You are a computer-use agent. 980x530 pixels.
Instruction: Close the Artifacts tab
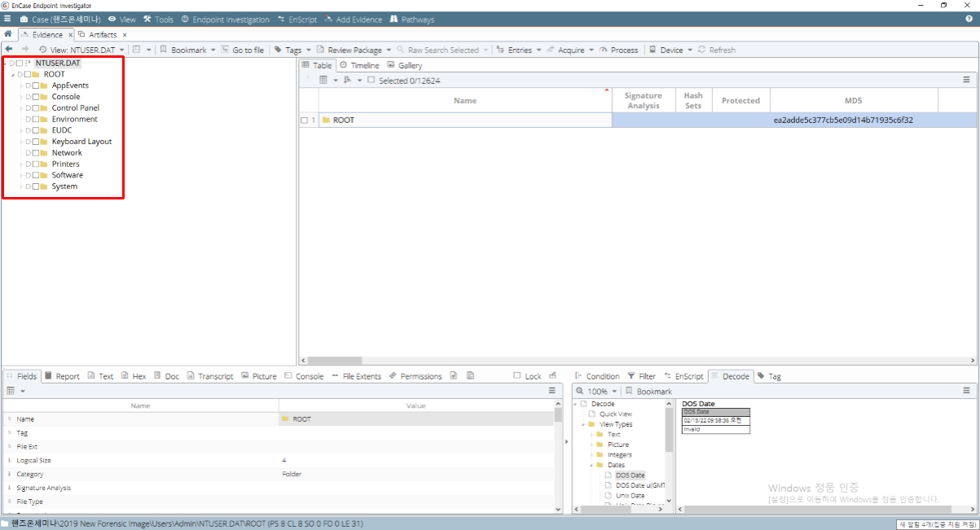(x=125, y=35)
